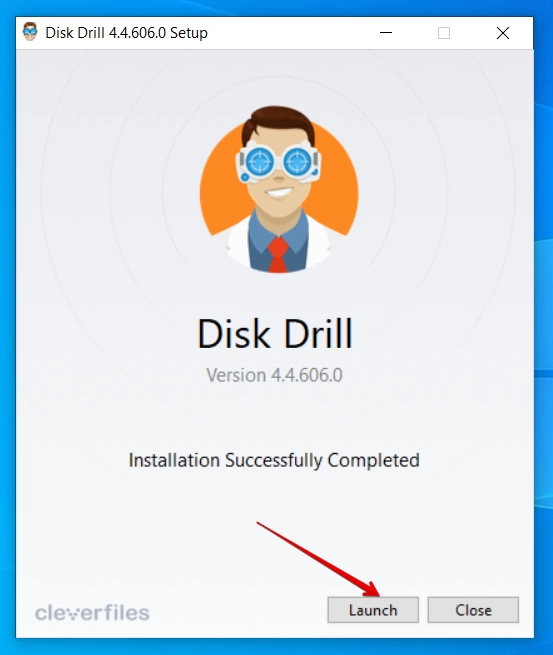Launch Disk Drill after installation
This screenshot has height=655, width=553.
click(373, 610)
